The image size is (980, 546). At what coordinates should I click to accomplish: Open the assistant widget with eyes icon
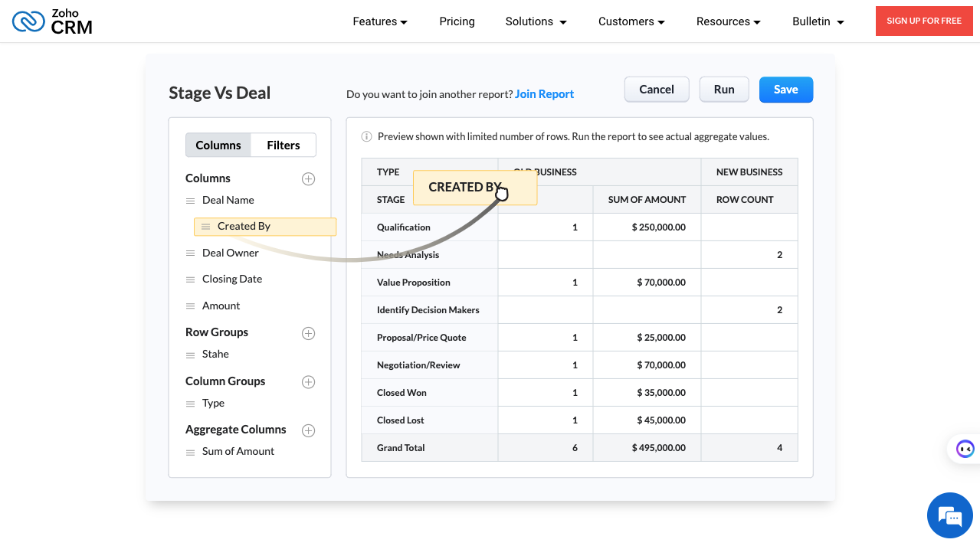click(x=965, y=449)
